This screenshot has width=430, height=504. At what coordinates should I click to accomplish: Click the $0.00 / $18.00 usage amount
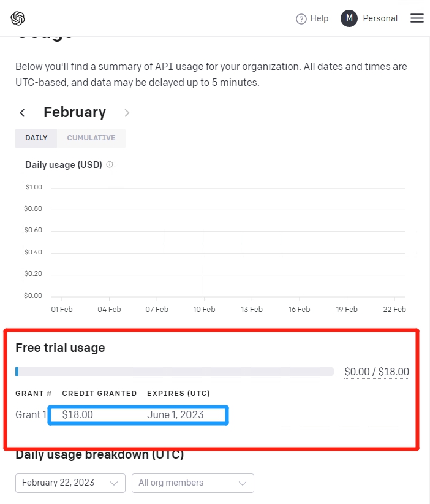click(377, 372)
